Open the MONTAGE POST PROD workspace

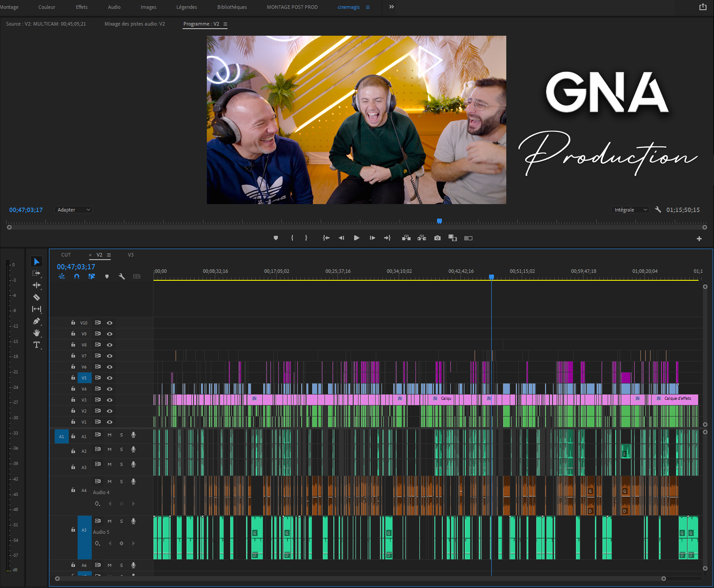[292, 7]
